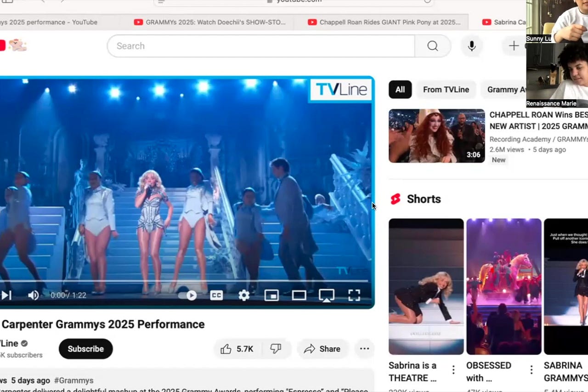
Task: Open CHAPPELL ROAN Wins video title
Action: (x=538, y=120)
